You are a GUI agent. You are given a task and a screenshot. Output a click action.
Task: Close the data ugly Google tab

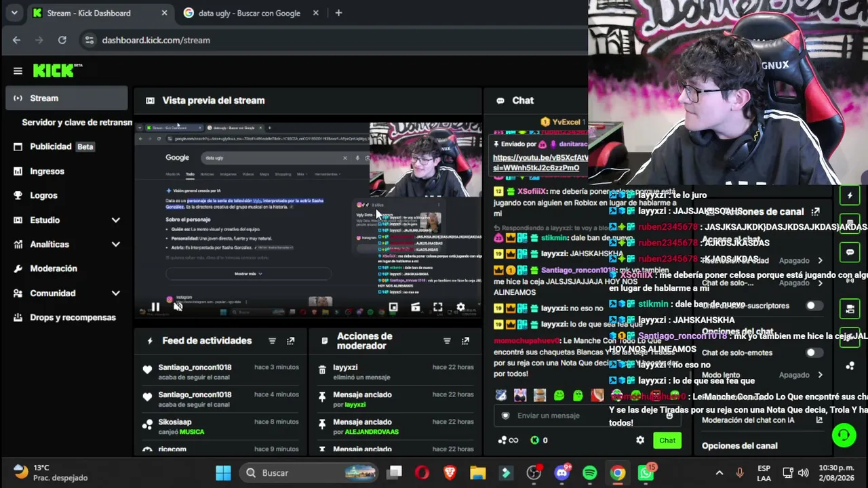[x=315, y=13]
